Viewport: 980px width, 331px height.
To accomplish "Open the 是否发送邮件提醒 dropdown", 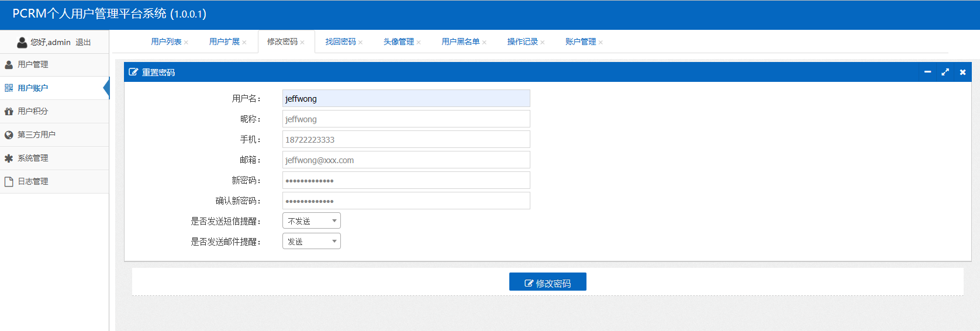I will [311, 242].
